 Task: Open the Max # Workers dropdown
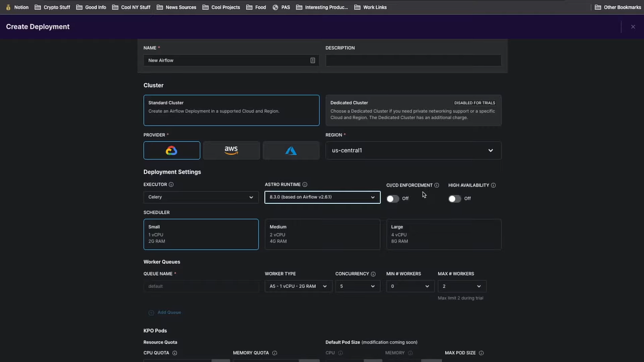pos(461,286)
